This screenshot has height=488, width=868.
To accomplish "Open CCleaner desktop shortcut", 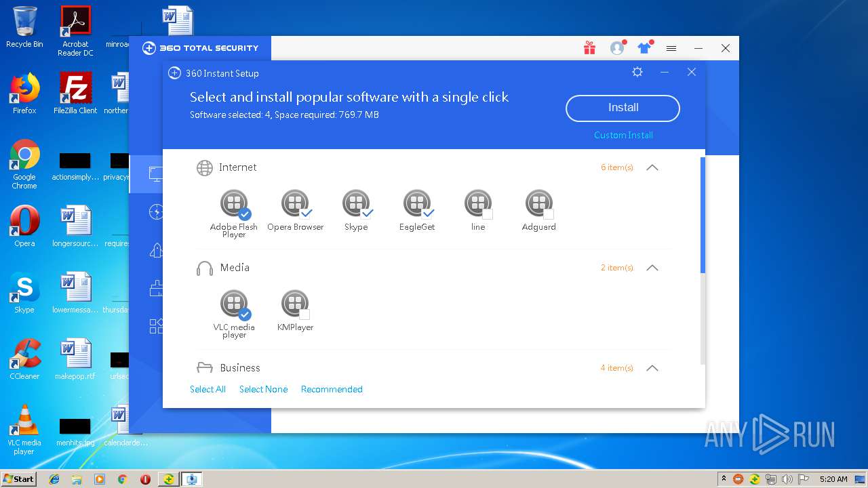I will (x=24, y=359).
